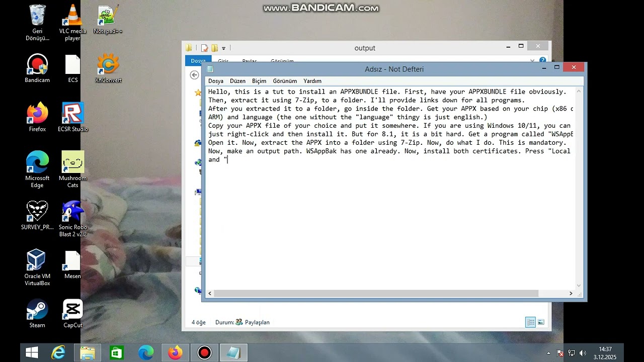Open ECSR Studio desktop shortcut
Viewport: 644px width, 362px height.
coord(72,118)
